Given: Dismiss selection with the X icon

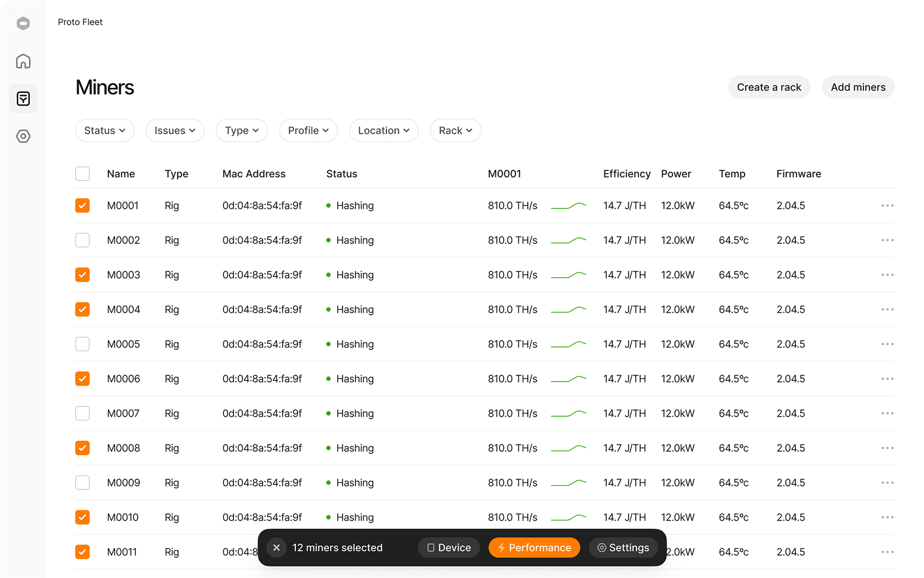Looking at the screenshot, I should click(x=276, y=548).
